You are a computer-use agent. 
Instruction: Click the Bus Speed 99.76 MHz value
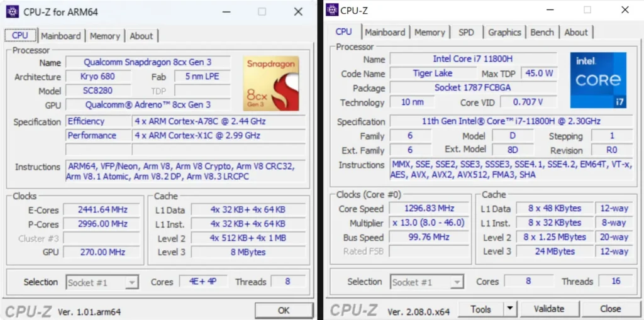click(x=429, y=237)
